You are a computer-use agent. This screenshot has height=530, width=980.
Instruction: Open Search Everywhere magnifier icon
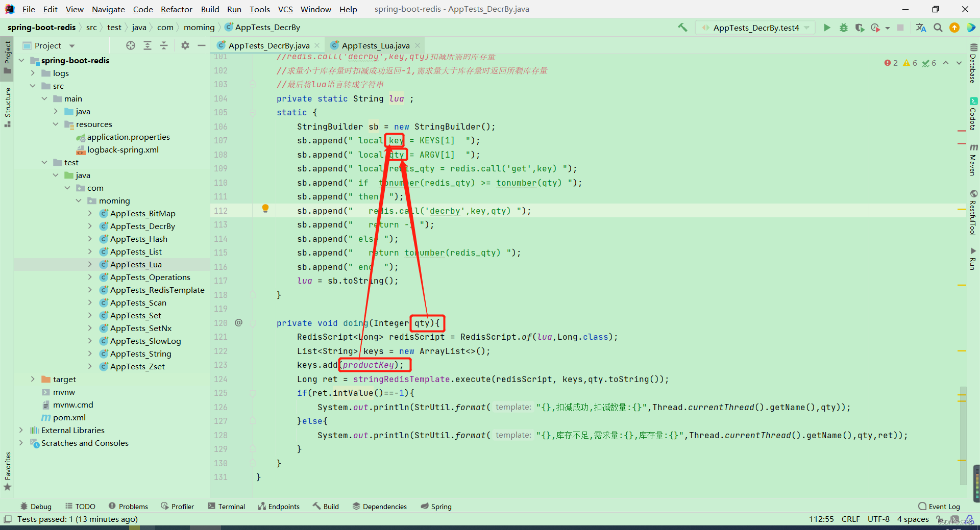(x=938, y=28)
